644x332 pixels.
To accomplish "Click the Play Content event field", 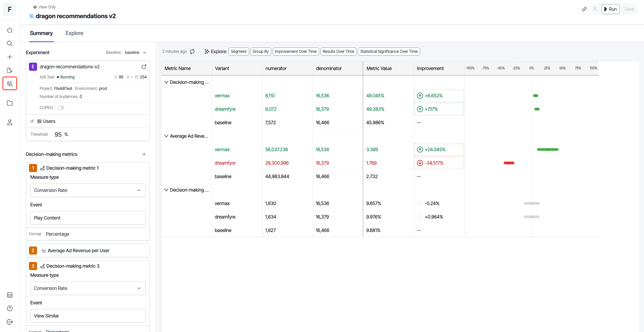I will (x=88, y=218).
